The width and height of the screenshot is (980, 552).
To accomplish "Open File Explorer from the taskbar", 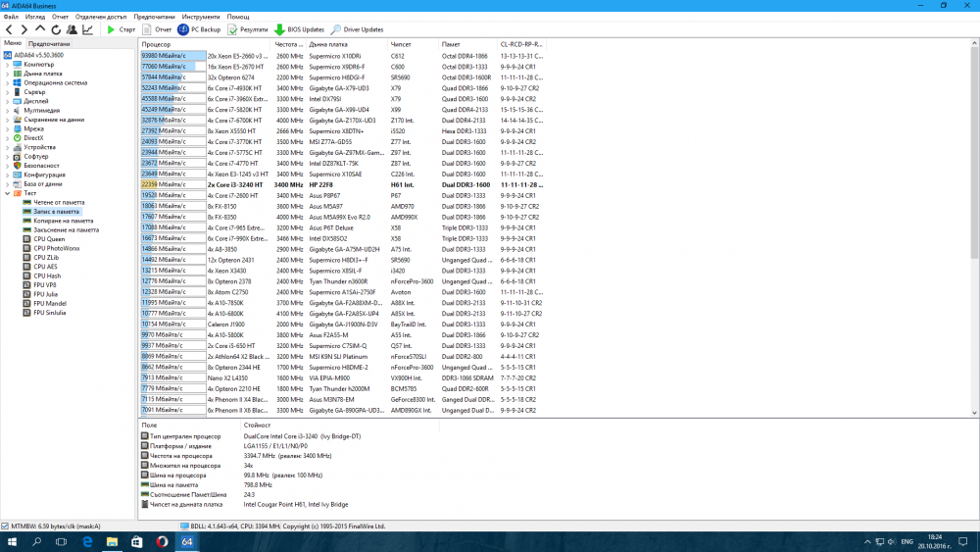I will (112, 542).
